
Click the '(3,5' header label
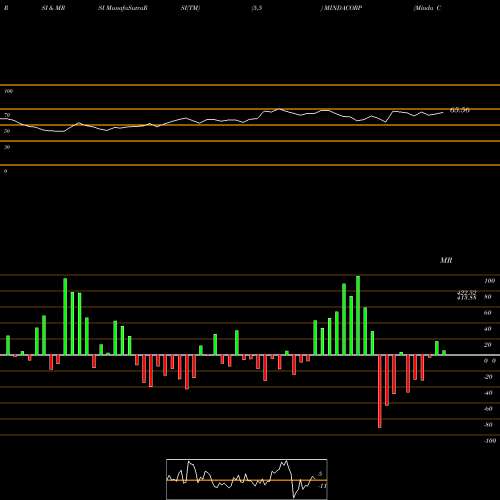point(257,8)
